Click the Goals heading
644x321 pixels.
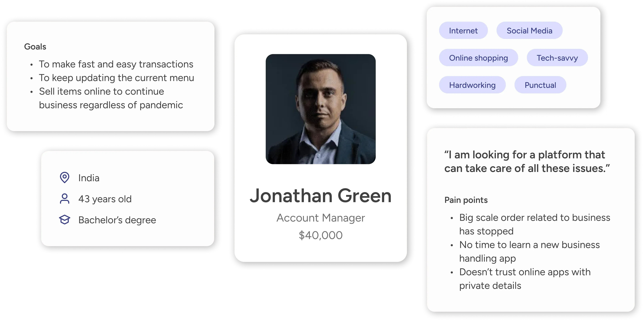pos(35,47)
